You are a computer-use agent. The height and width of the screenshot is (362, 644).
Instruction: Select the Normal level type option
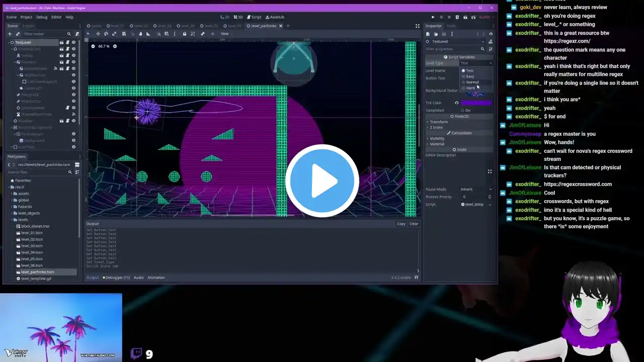pyautogui.click(x=472, y=82)
